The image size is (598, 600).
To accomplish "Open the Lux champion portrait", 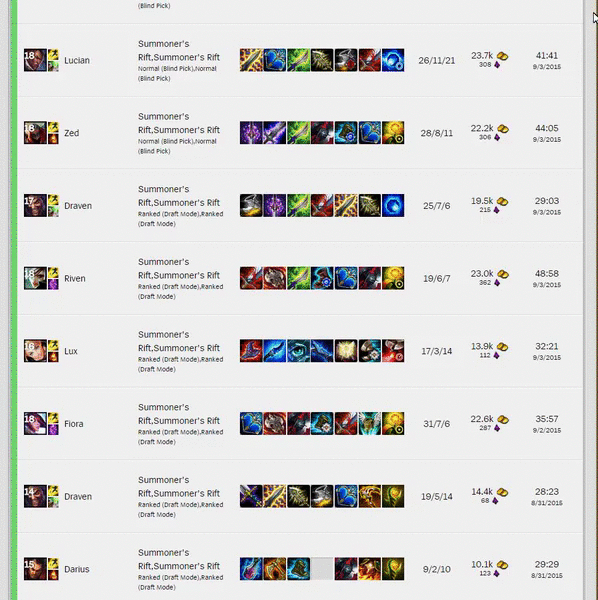I will pyautogui.click(x=35, y=351).
